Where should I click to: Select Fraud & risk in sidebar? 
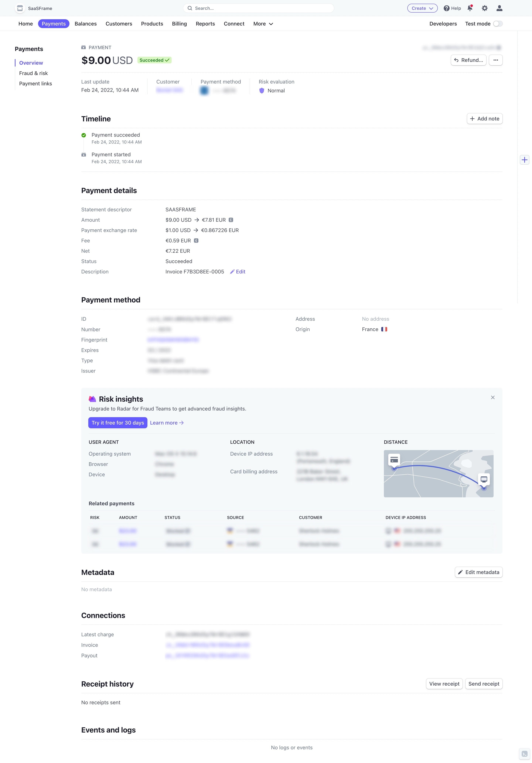point(33,73)
